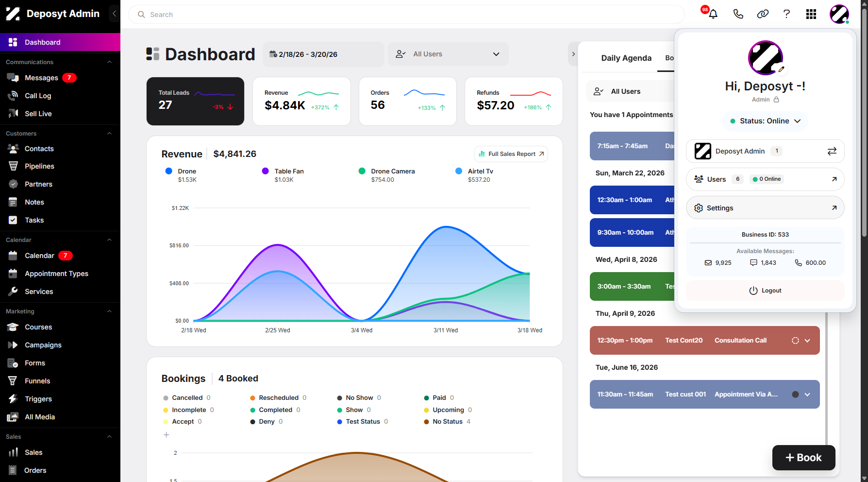Image resolution: width=868 pixels, height=482 pixels.
Task: Expand the Consultation Call appointment chevron
Action: pos(807,341)
